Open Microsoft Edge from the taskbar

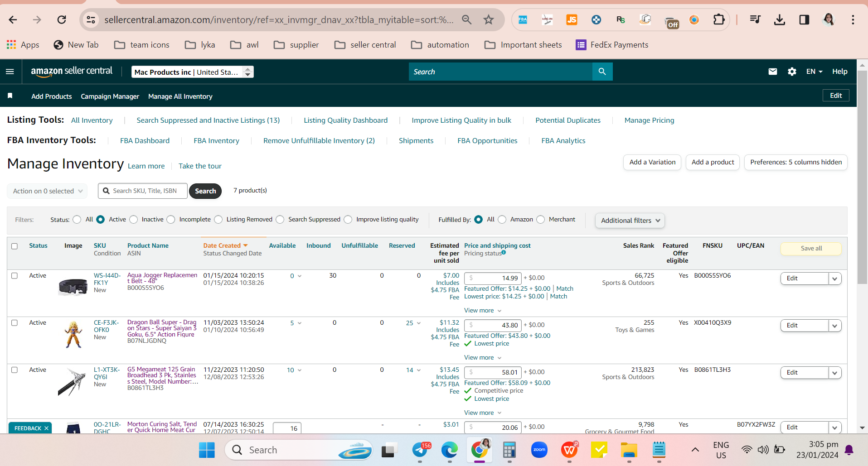point(450,450)
